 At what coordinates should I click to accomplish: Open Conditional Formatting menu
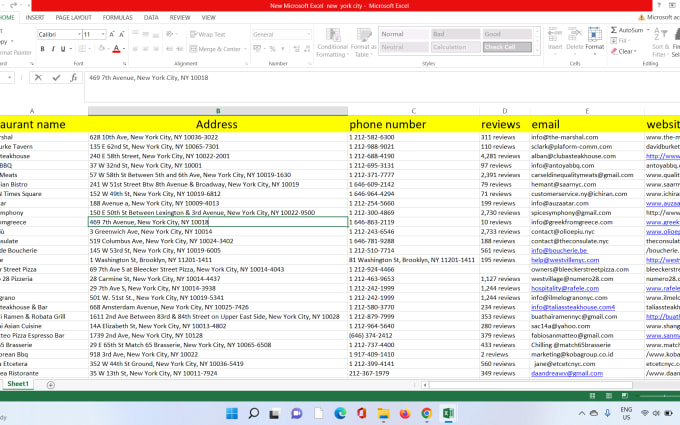(x=332, y=42)
